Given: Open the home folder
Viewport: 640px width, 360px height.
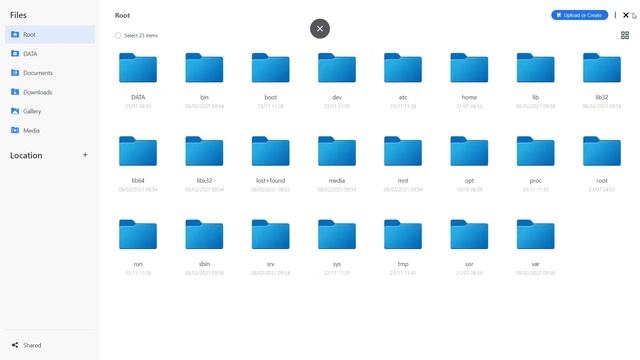Looking at the screenshot, I should click(469, 68).
